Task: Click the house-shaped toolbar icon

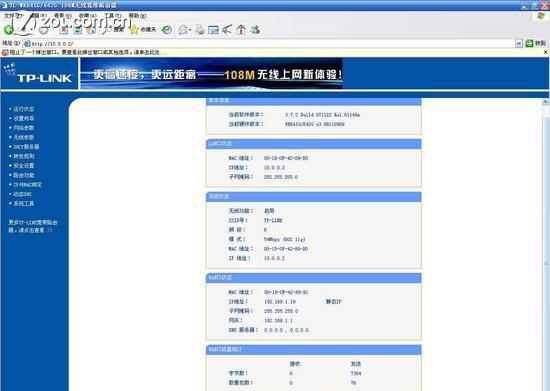Action: (241, 30)
